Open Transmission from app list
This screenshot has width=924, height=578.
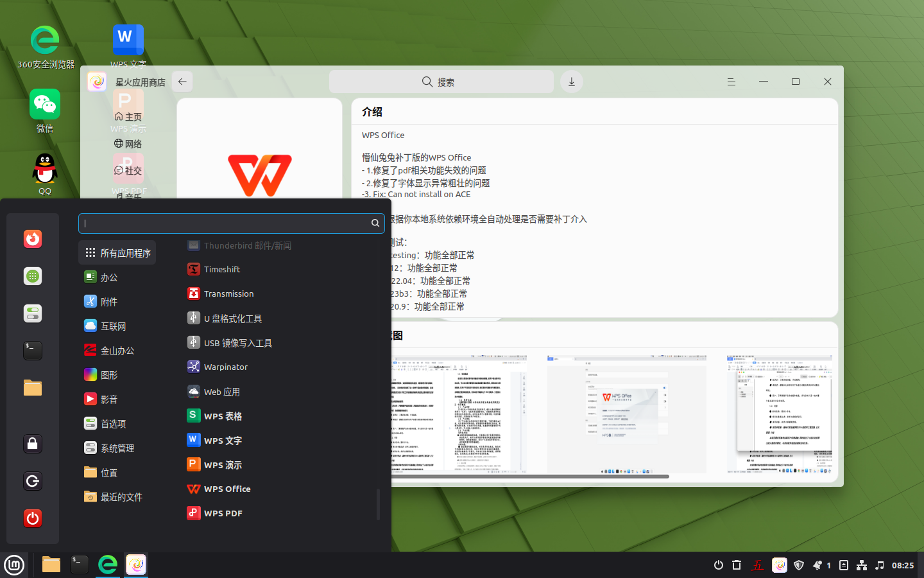click(280, 293)
